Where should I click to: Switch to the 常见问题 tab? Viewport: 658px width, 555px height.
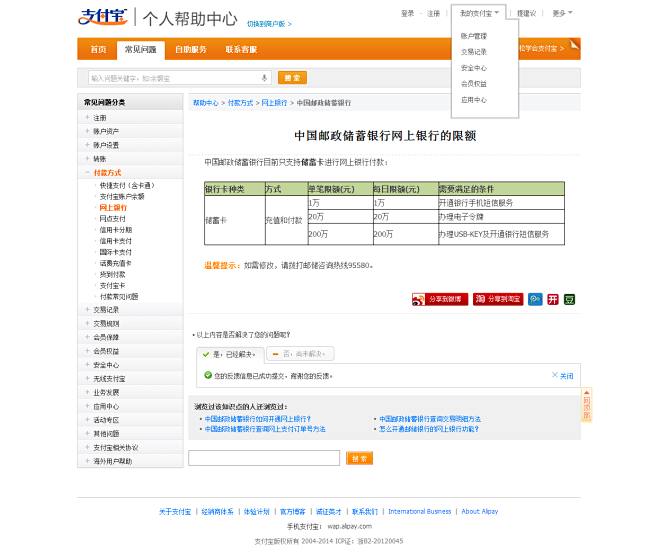(141, 50)
